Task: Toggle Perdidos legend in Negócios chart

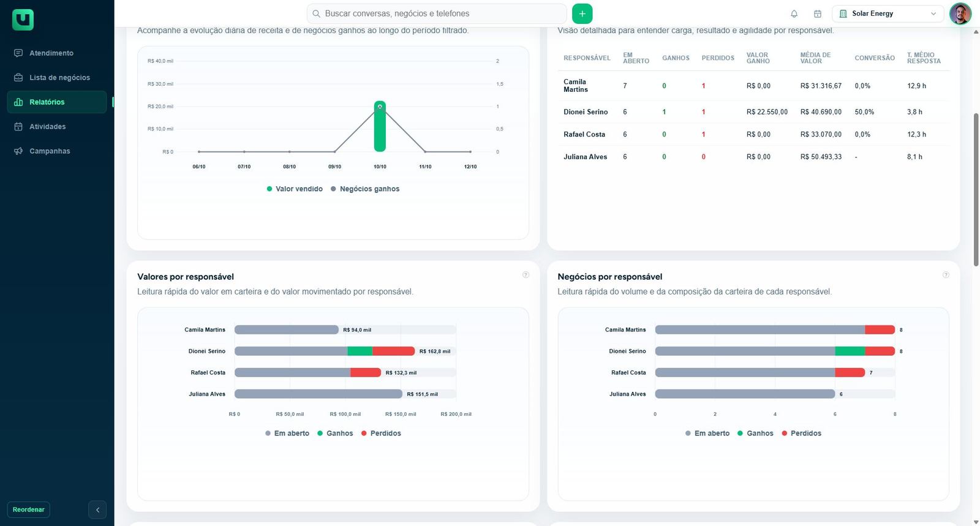Action: (x=801, y=434)
